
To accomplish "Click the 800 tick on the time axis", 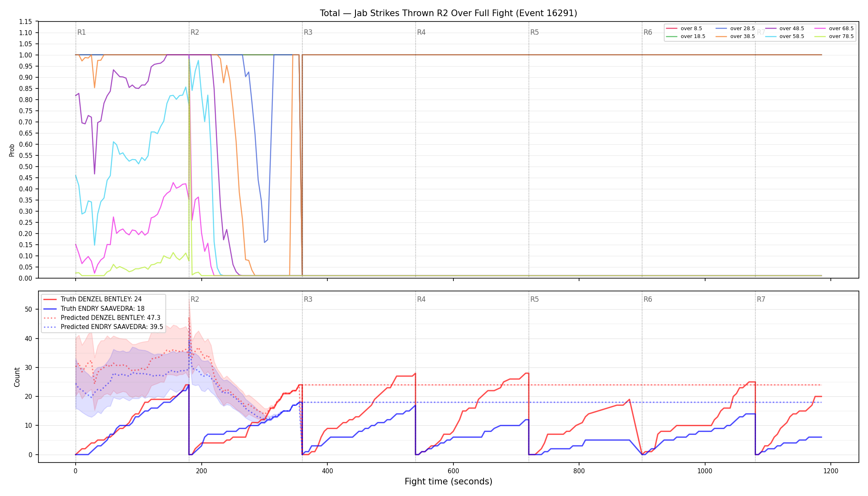I will (x=579, y=471).
